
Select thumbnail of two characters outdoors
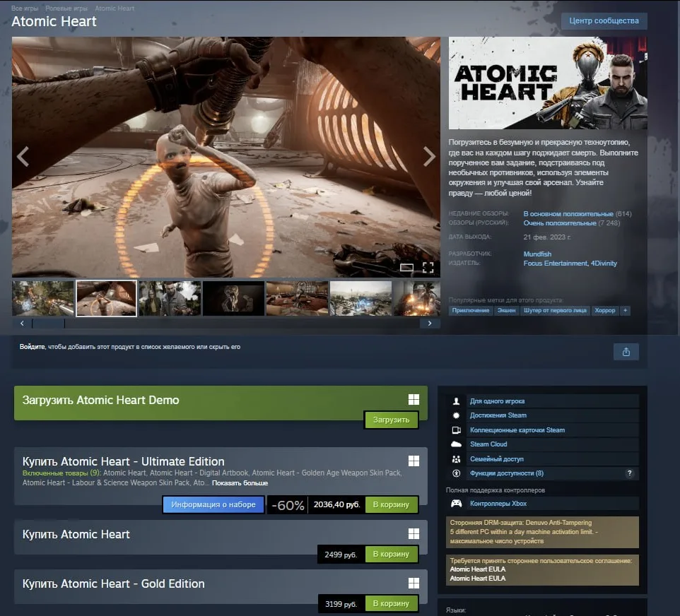click(x=170, y=298)
